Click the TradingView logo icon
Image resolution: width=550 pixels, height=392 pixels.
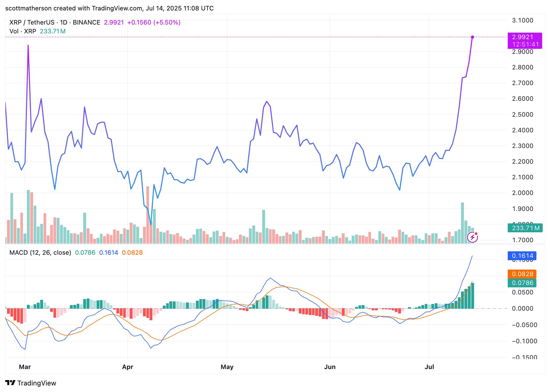click(10, 383)
